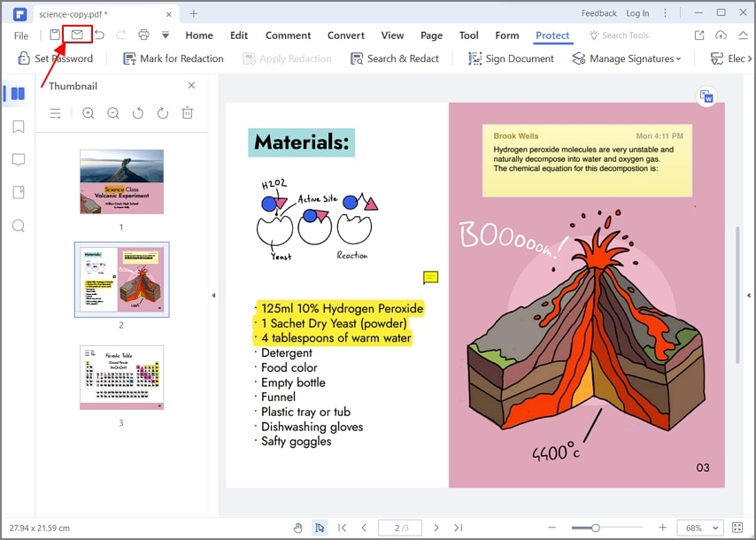756x540 pixels.
Task: Open the Thumbnail panel in the sidebar
Action: pos(15,94)
